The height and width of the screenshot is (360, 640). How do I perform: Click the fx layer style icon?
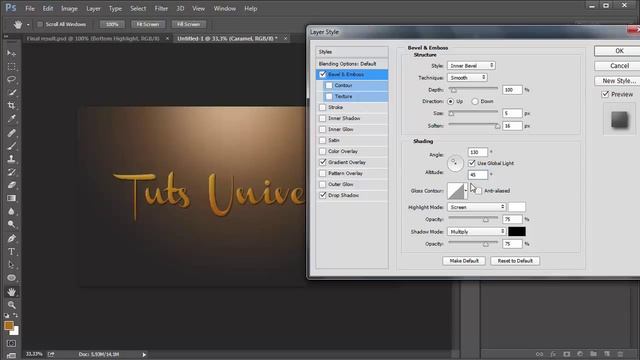(553, 354)
